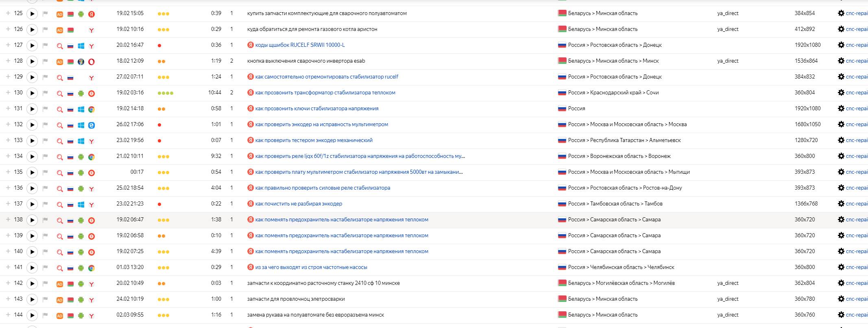
Task: Click the Windows OS icon in row 131
Action: pyautogui.click(x=81, y=109)
